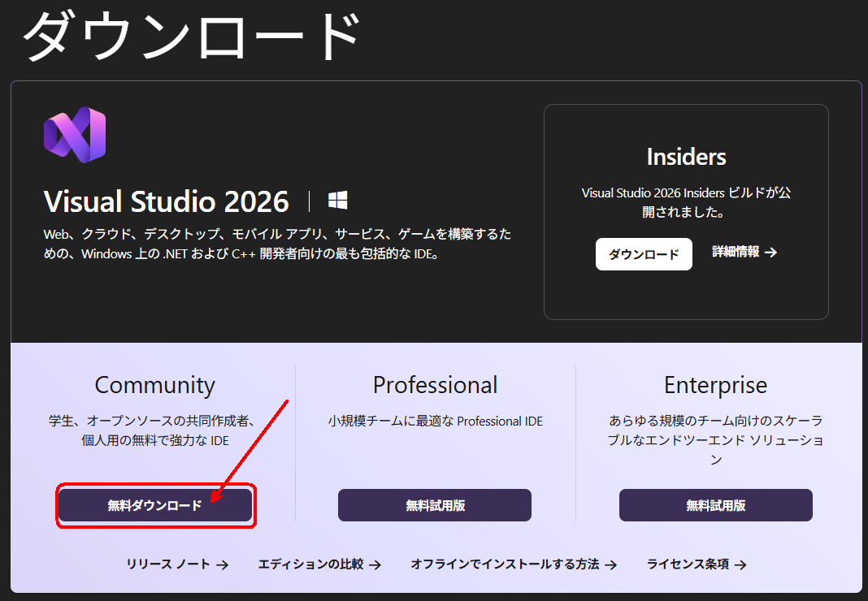Click the arrow icon after ライセンス条項
The width and height of the screenshot is (868, 601).
pyautogui.click(x=740, y=564)
